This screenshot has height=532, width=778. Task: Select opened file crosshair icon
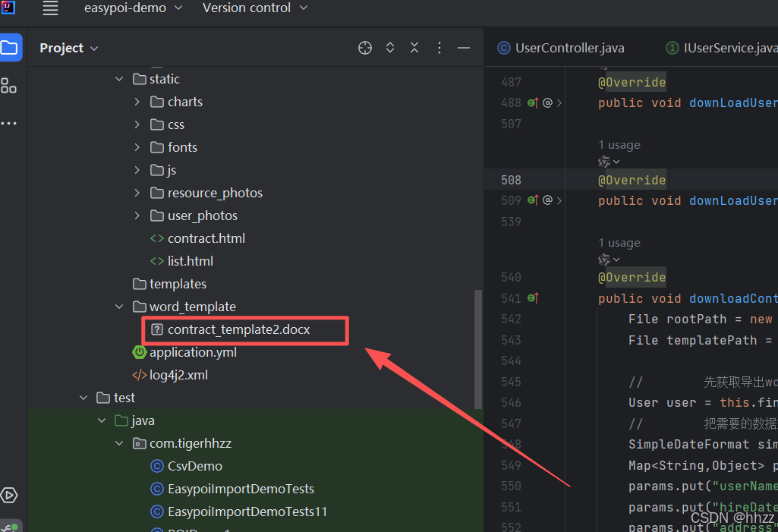[364, 48]
